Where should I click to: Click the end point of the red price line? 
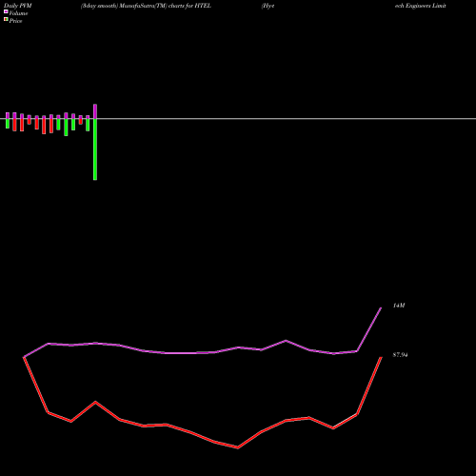pyautogui.click(x=381, y=357)
